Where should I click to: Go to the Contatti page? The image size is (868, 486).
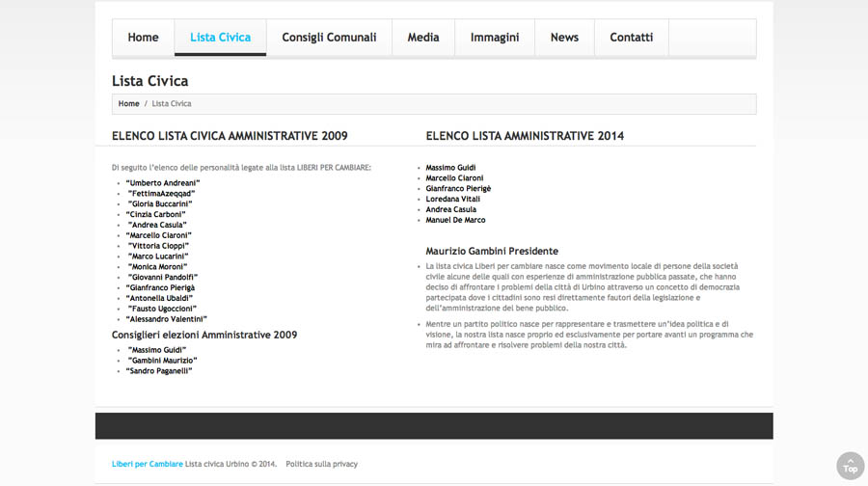(632, 37)
